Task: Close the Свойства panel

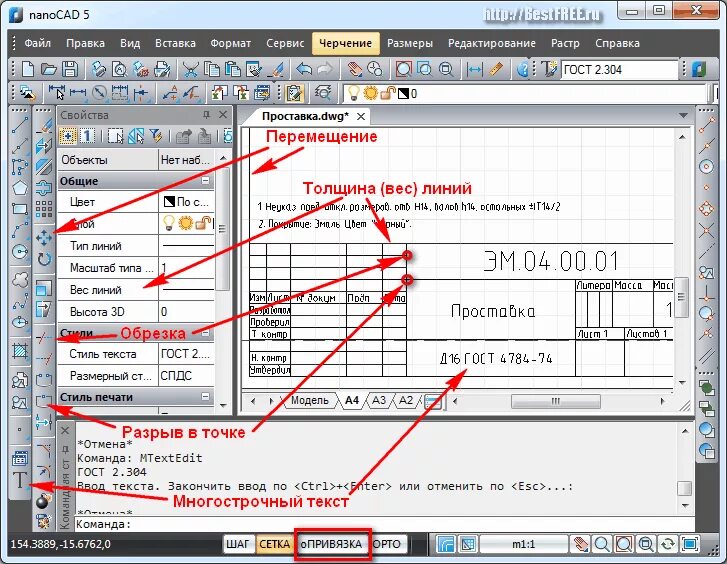Action: (223, 115)
